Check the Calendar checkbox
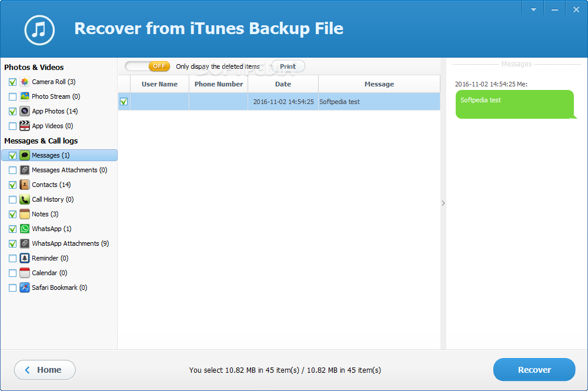The height and width of the screenshot is (391, 588). [x=12, y=273]
